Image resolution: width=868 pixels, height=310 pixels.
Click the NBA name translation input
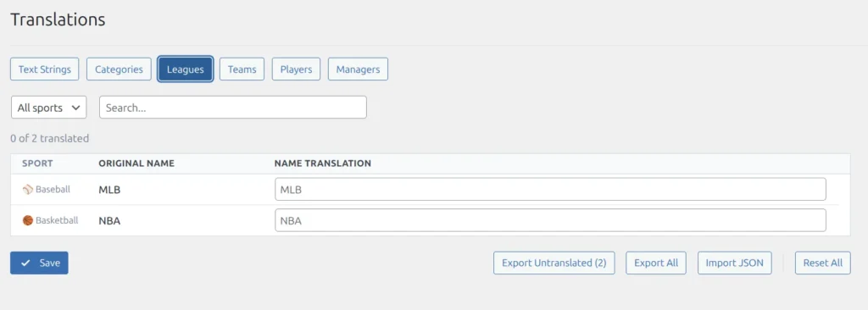pos(550,220)
